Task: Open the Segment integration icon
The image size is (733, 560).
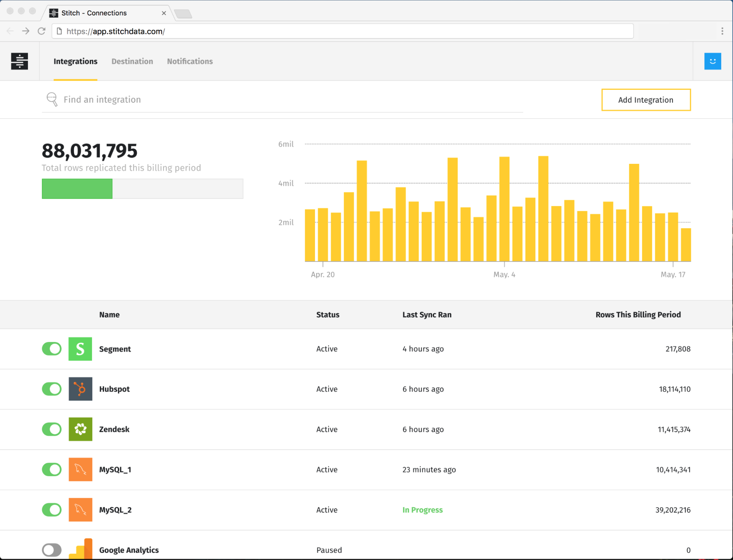Action: tap(80, 349)
